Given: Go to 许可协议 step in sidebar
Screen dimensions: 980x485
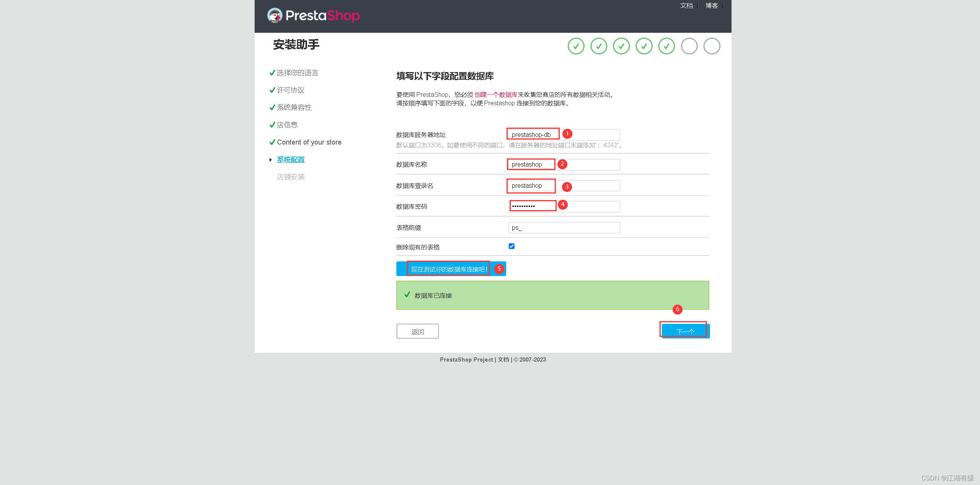Looking at the screenshot, I should pyautogui.click(x=290, y=90).
